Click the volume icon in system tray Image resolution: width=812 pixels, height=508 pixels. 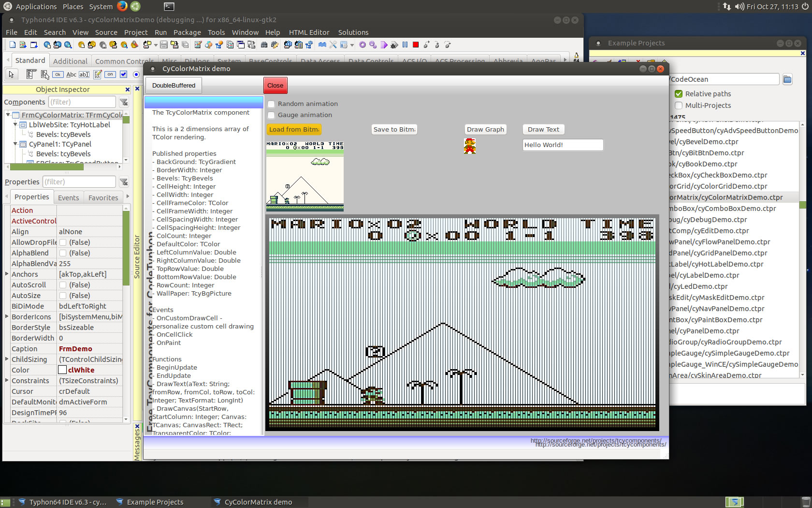[739, 6]
